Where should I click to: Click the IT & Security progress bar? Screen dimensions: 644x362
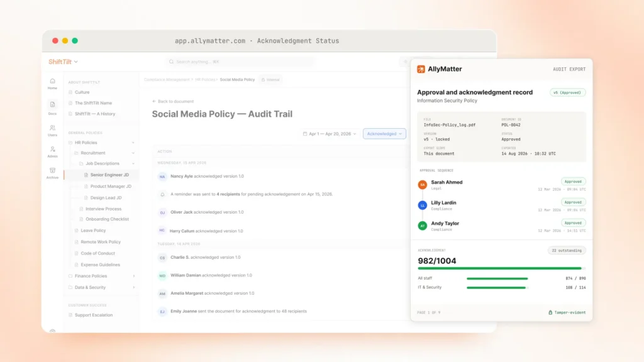coord(497,288)
